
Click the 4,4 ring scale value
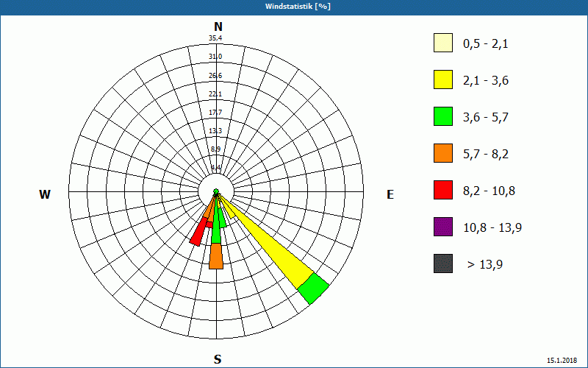[216, 167]
